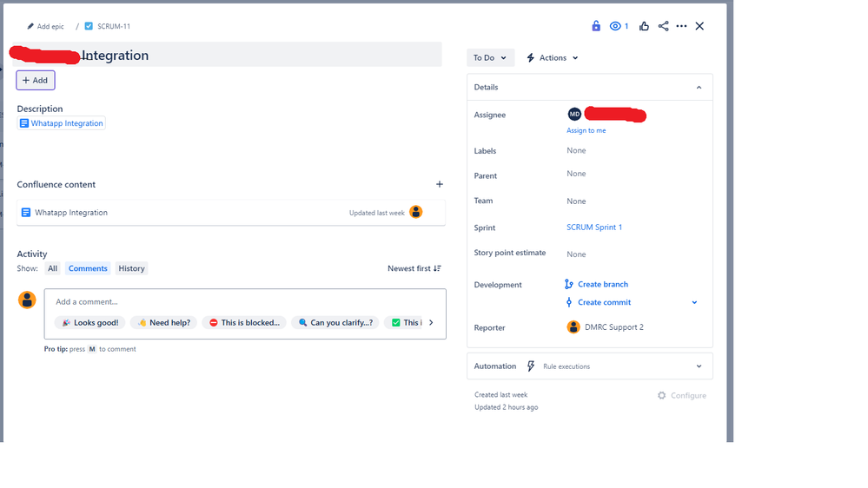The height and width of the screenshot is (488, 868).
Task: Collapse the Details panel
Action: pyautogui.click(x=699, y=88)
